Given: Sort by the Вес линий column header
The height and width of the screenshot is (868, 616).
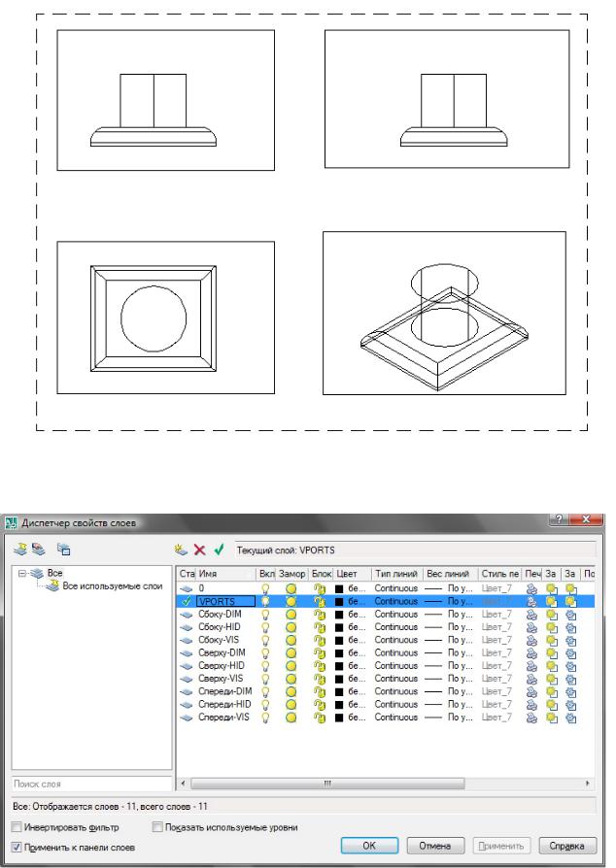Looking at the screenshot, I should [x=450, y=574].
